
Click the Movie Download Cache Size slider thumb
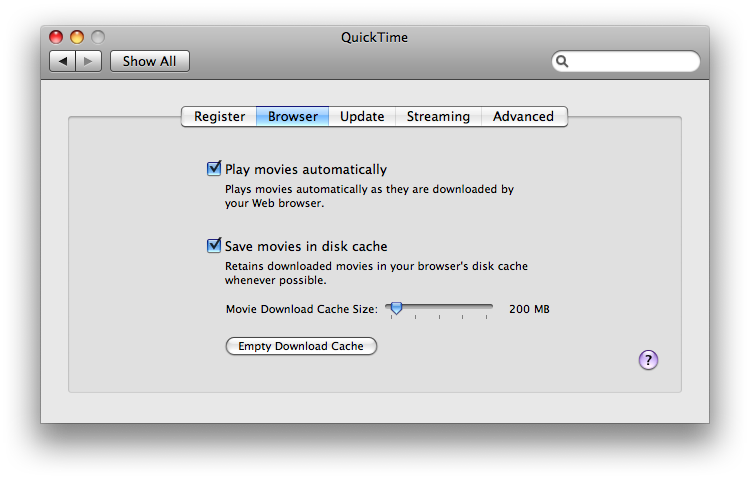click(x=396, y=308)
